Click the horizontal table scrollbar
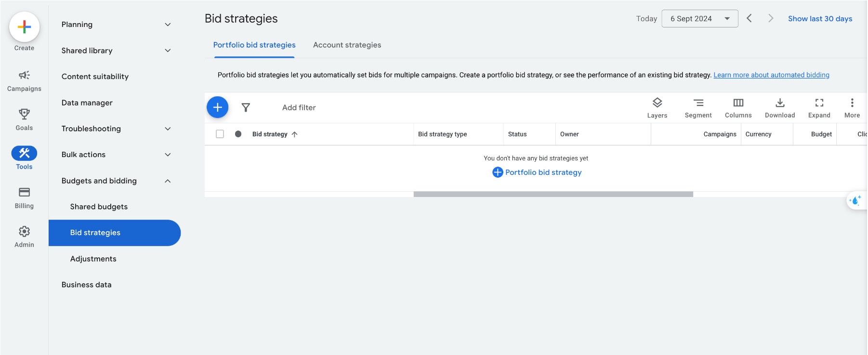Image resolution: width=868 pixels, height=355 pixels. coord(553,194)
